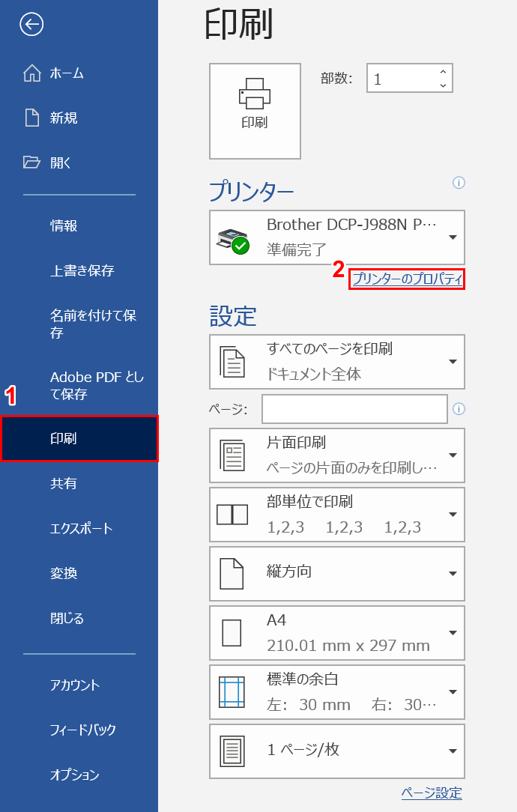Screen dimensions: 517x812
Task: Click the all-pages document icon
Action: [x=232, y=362]
